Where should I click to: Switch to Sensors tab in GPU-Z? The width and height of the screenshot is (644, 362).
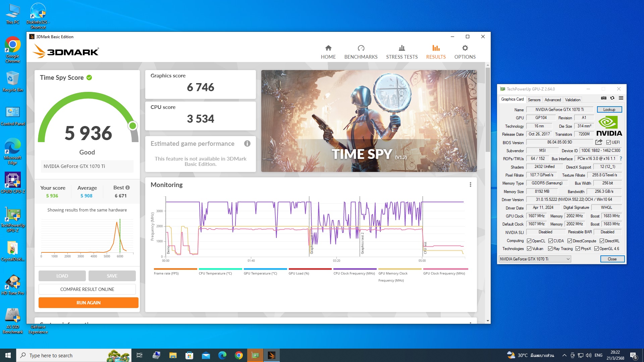534,100
